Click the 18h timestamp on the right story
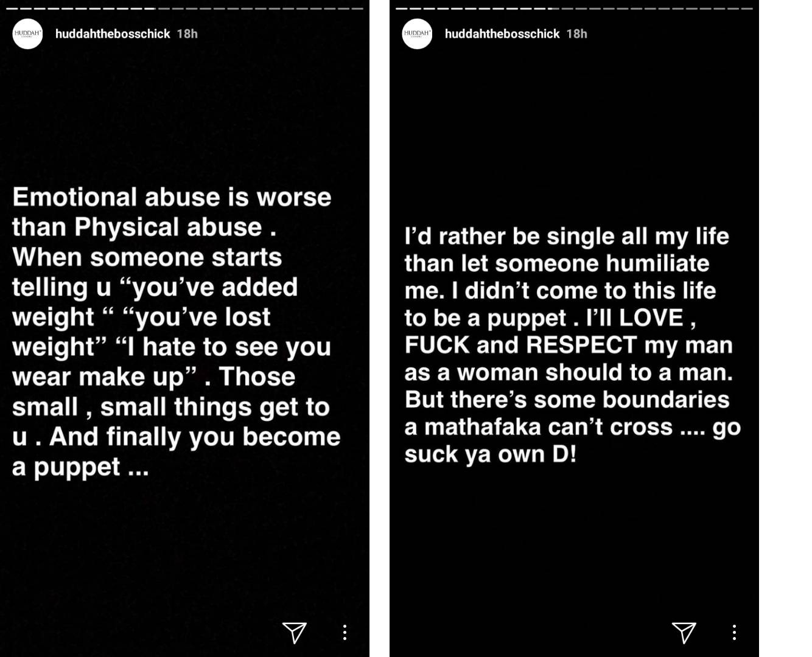The image size is (812, 657). pyautogui.click(x=577, y=34)
